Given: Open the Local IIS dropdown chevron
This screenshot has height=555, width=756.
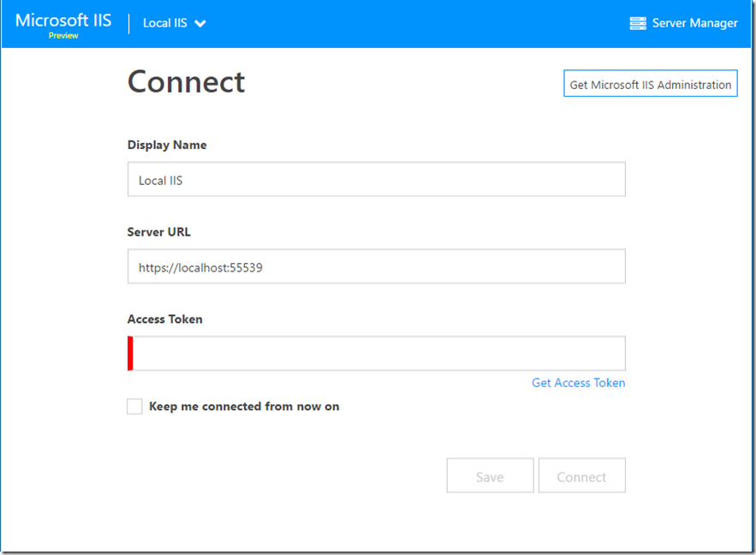Looking at the screenshot, I should 200,24.
